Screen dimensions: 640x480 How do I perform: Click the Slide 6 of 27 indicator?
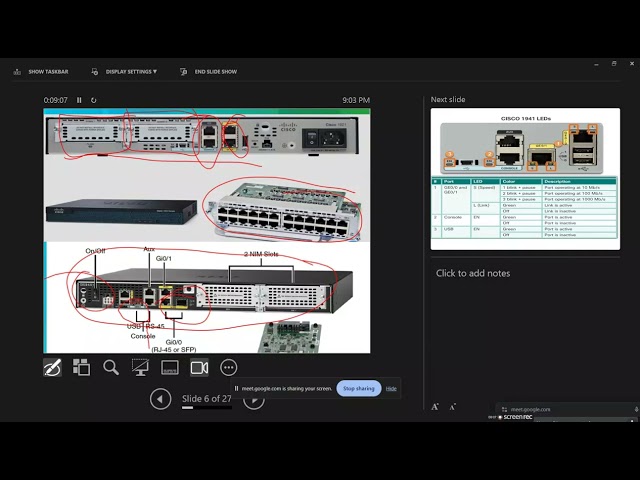pyautogui.click(x=207, y=399)
